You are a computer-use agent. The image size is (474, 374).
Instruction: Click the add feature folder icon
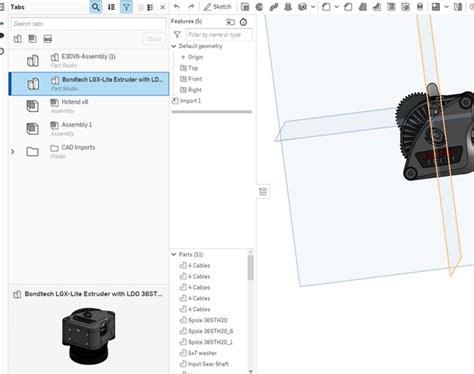coord(230,22)
